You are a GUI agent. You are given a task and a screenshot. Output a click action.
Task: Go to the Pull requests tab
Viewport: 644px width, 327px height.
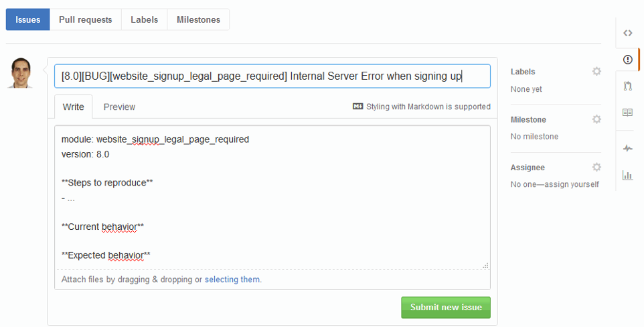pyautogui.click(x=86, y=19)
